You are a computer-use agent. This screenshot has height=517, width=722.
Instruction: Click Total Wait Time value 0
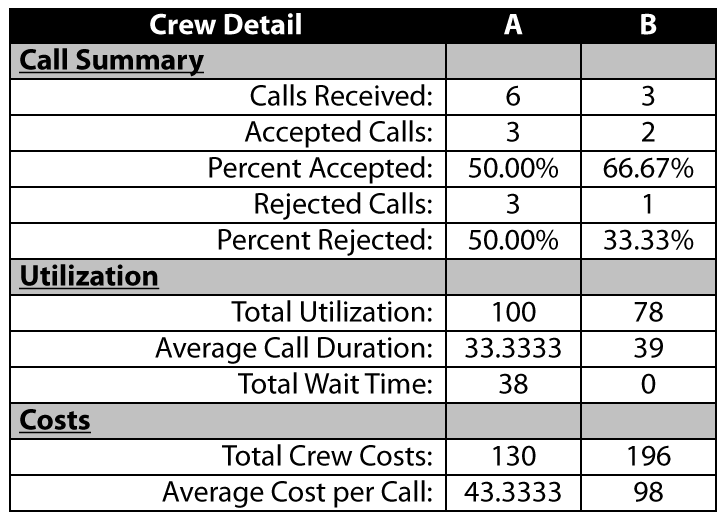648,384
